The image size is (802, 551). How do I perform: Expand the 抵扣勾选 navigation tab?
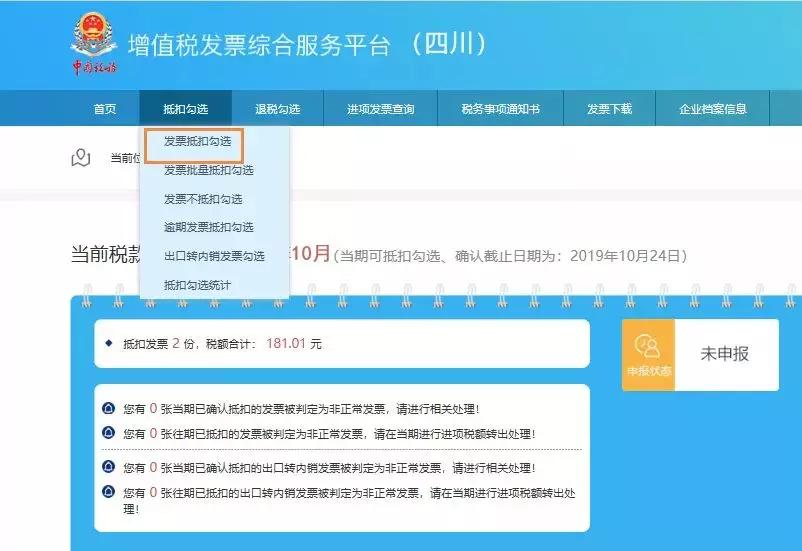186,108
